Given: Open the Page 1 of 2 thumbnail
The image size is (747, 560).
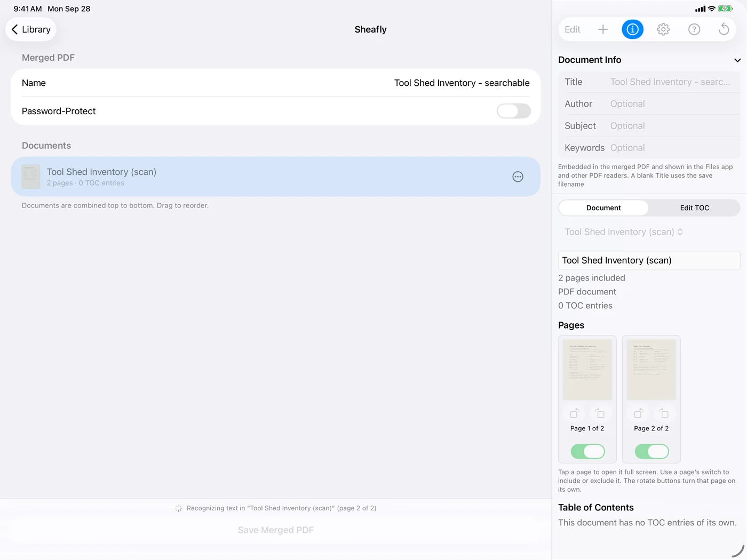Looking at the screenshot, I should pyautogui.click(x=587, y=370).
